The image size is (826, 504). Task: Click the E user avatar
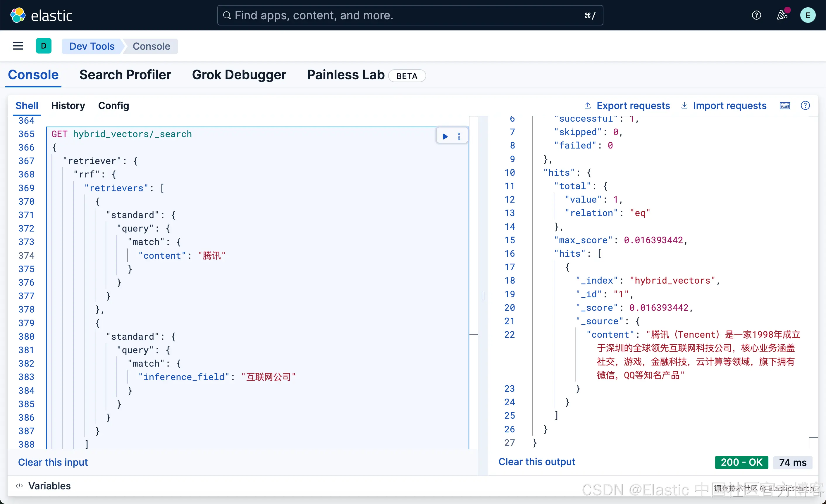click(808, 15)
